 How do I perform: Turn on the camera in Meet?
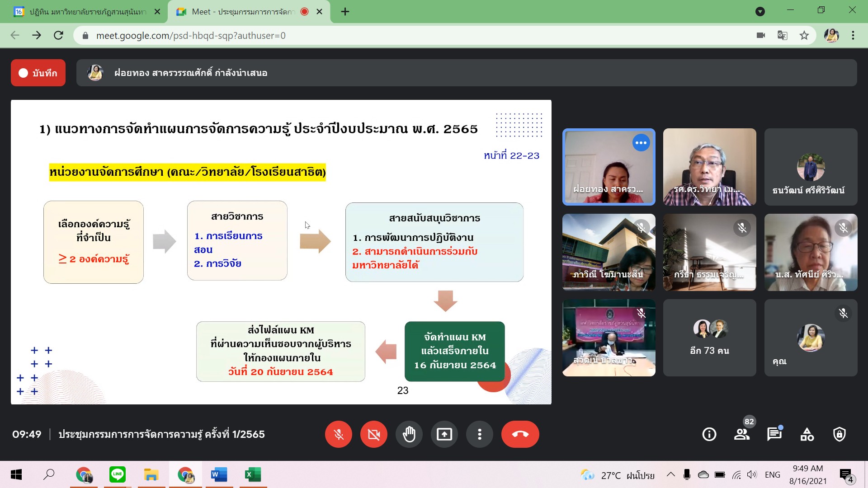tap(373, 434)
